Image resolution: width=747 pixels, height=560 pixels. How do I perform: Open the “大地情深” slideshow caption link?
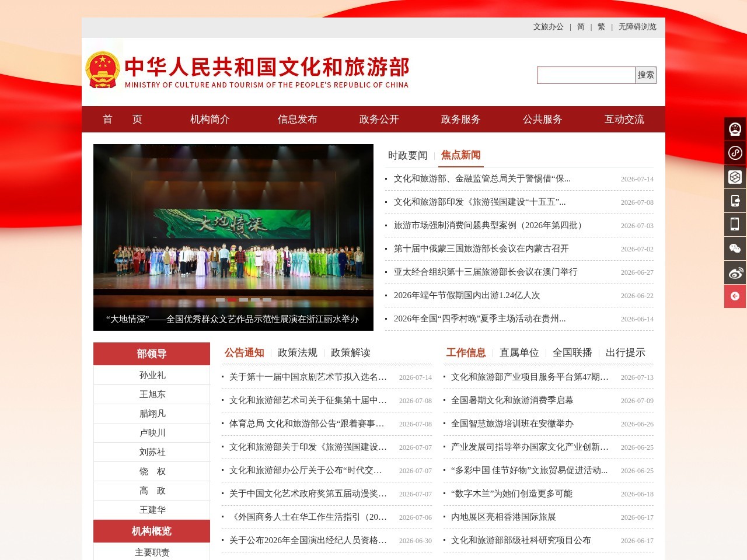[x=232, y=319]
